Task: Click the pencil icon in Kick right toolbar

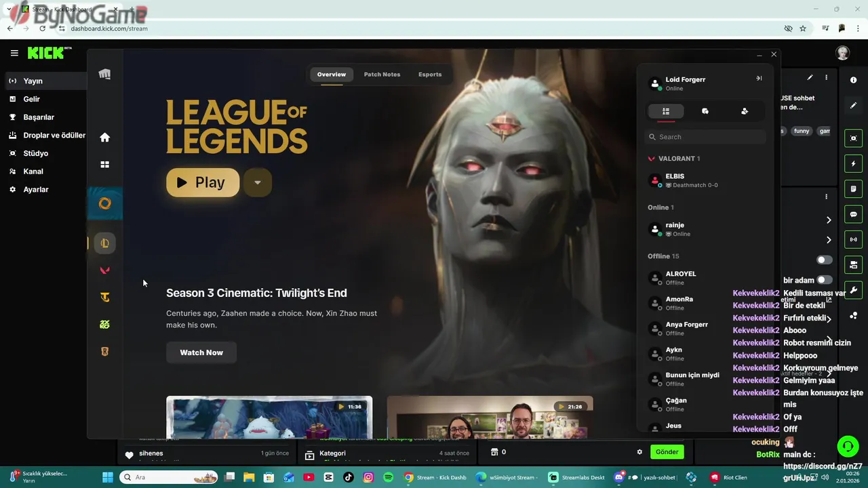Action: click(854, 106)
